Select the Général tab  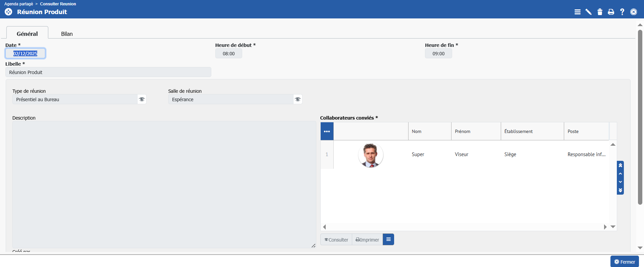[x=27, y=34]
